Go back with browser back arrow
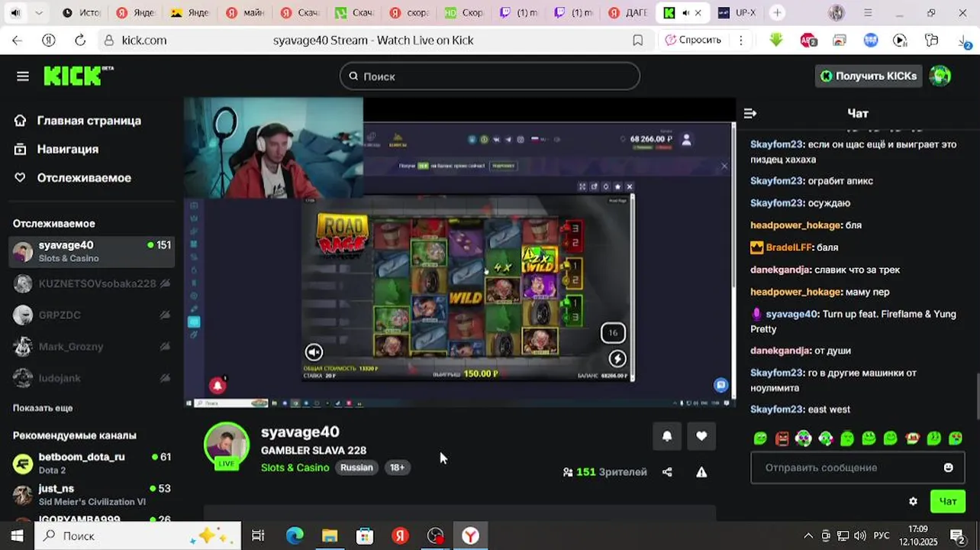Screen dimensions: 980x550 tap(17, 40)
